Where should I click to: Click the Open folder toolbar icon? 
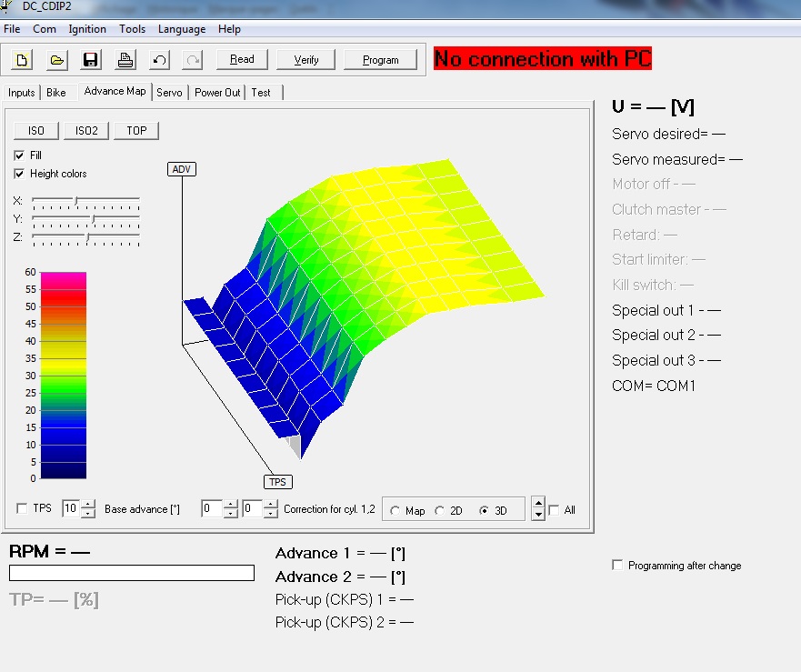tap(56, 60)
